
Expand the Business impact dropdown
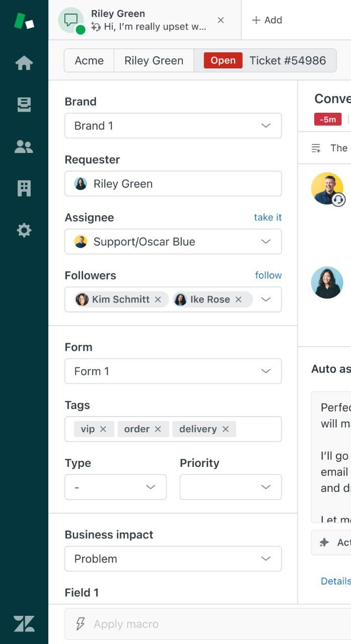tap(173, 558)
